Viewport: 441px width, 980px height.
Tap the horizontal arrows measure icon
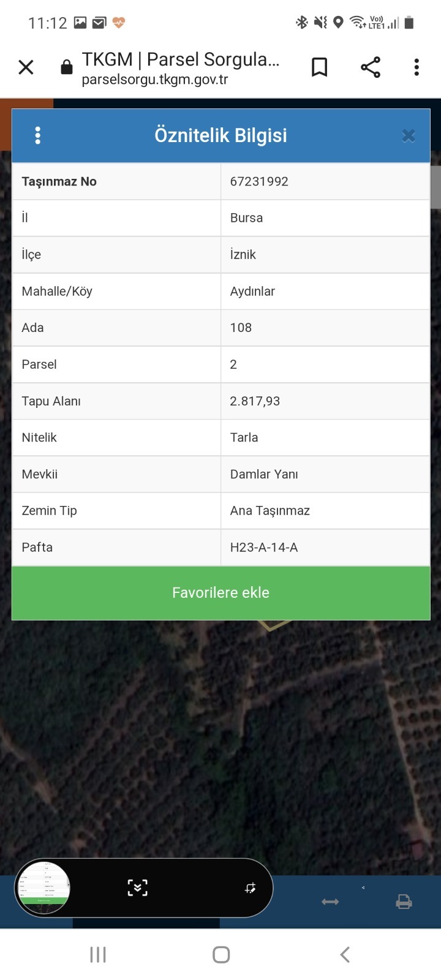(330, 902)
